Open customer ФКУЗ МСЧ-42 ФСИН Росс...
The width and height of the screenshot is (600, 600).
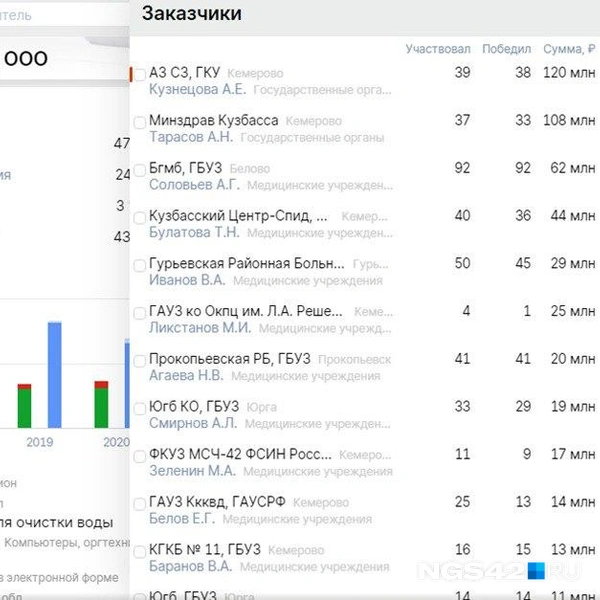pyautogui.click(x=240, y=454)
